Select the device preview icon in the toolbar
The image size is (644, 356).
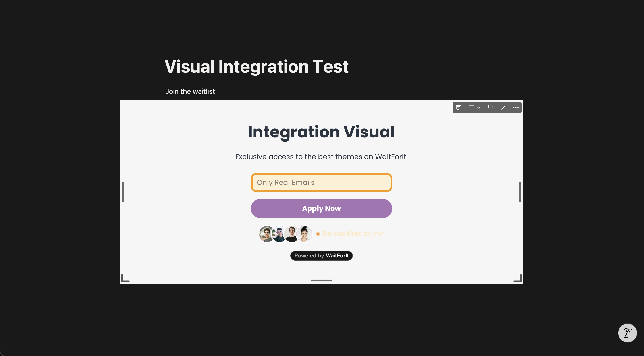coord(490,107)
